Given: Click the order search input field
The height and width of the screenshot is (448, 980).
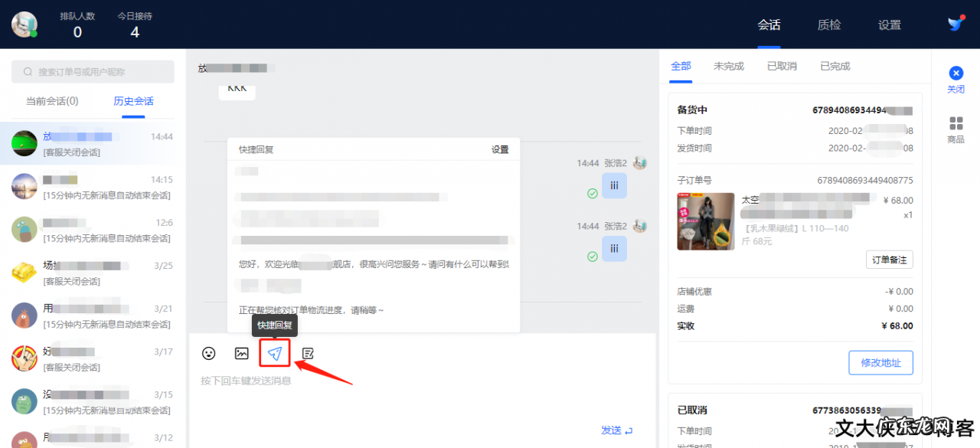Looking at the screenshot, I should [x=91, y=71].
